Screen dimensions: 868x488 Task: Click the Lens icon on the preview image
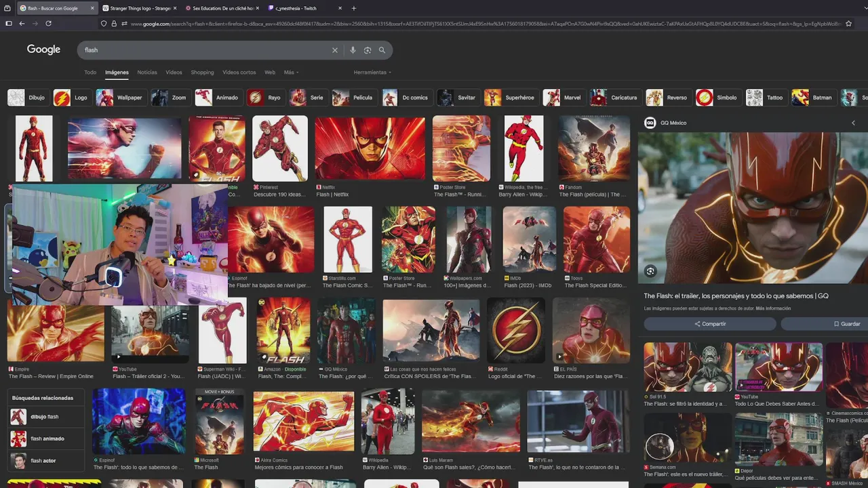point(650,271)
